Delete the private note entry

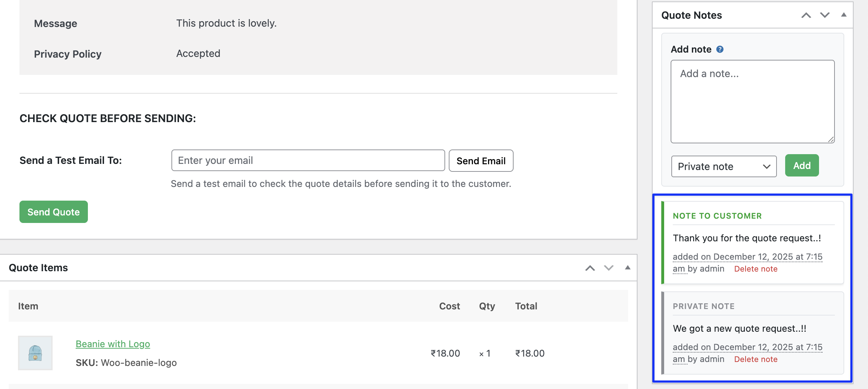756,359
